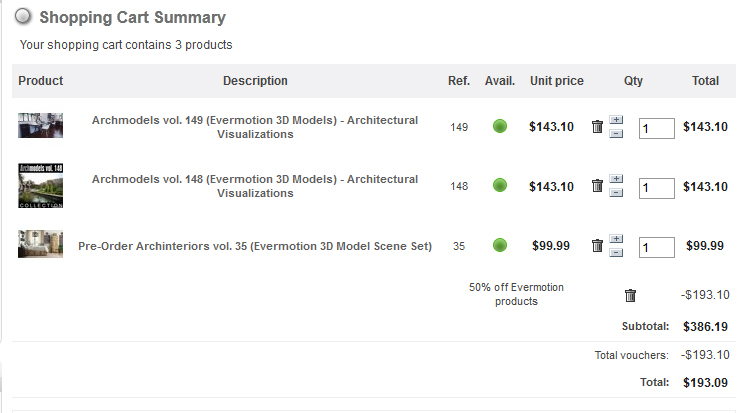The image size is (744, 413).
Task: Click the Archinteriors vol. 35 thumbnail
Action: (x=40, y=245)
